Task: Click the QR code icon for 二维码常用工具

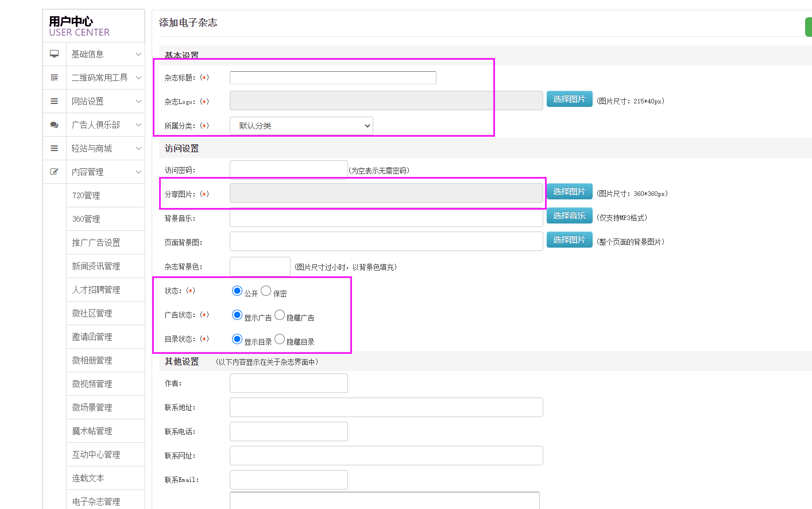Action: point(55,78)
